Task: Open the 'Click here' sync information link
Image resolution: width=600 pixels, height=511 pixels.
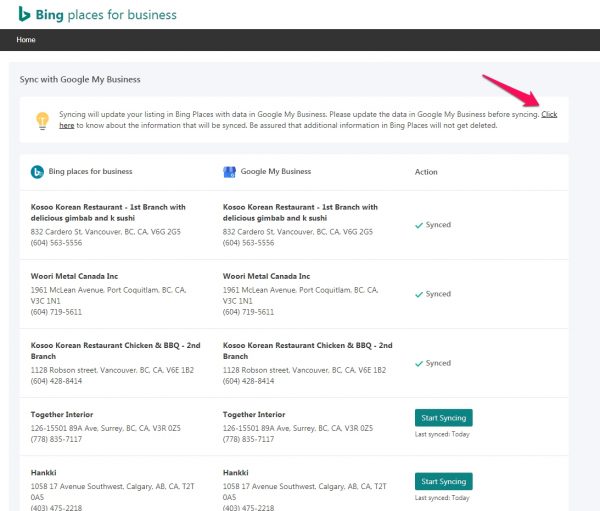Action: (x=549, y=114)
